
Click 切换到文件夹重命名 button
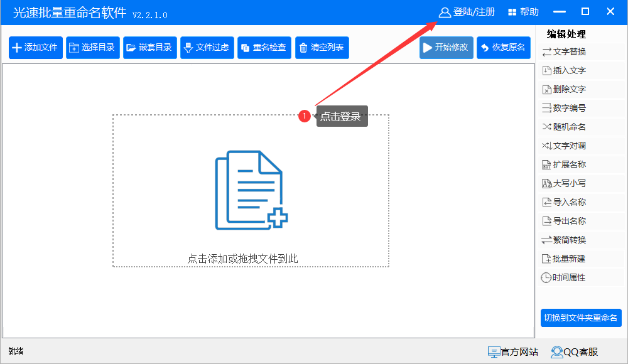[x=581, y=318]
